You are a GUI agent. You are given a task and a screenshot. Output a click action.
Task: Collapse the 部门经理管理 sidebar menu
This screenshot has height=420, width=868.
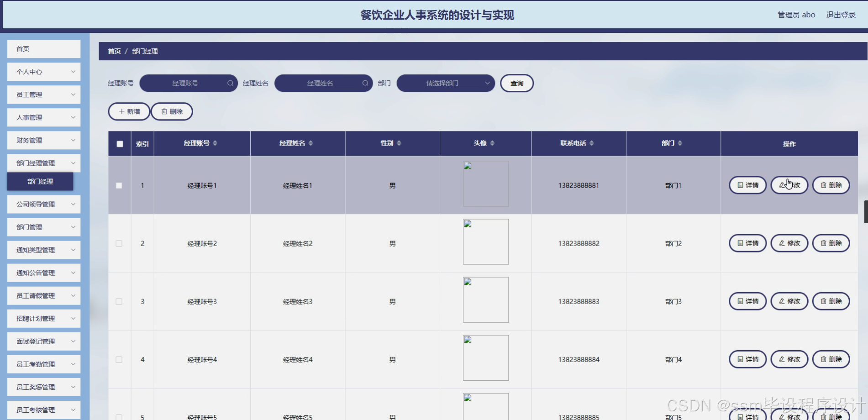coord(44,163)
